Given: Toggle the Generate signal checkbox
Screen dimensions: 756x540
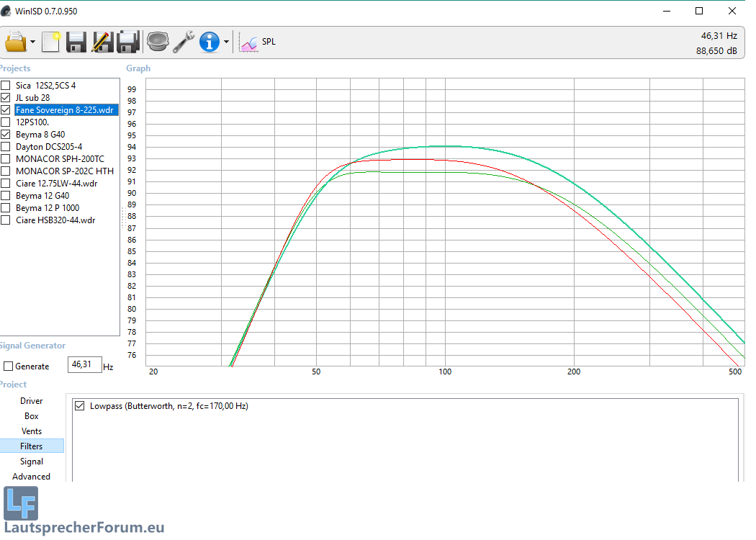Looking at the screenshot, I should (8, 366).
